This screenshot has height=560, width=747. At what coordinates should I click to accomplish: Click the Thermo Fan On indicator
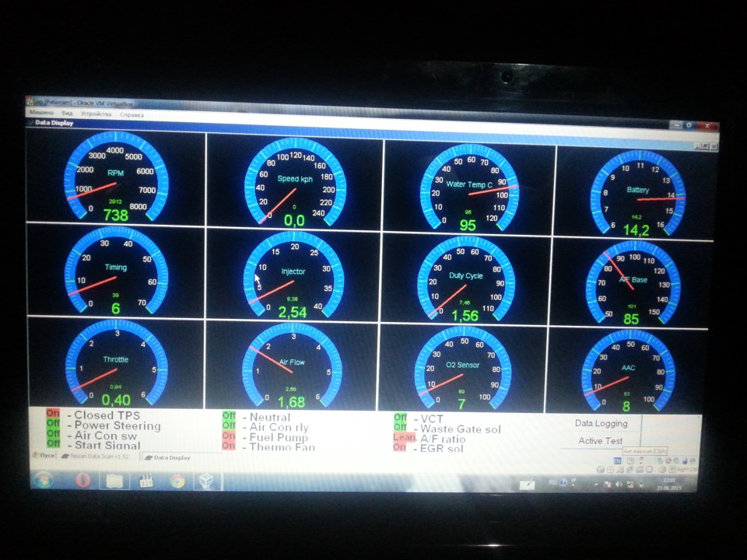[229, 446]
